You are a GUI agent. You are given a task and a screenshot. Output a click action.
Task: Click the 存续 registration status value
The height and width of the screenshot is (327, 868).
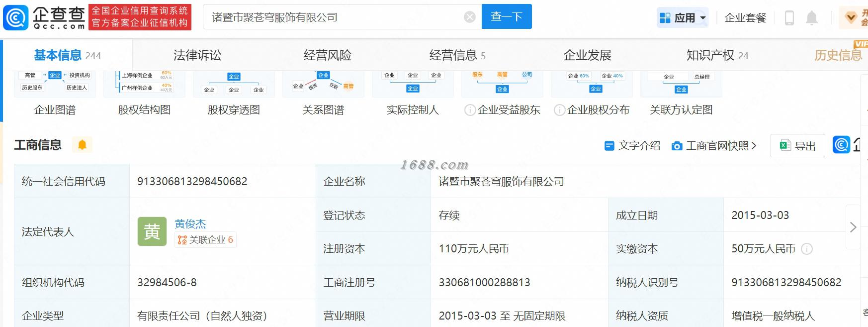click(449, 215)
